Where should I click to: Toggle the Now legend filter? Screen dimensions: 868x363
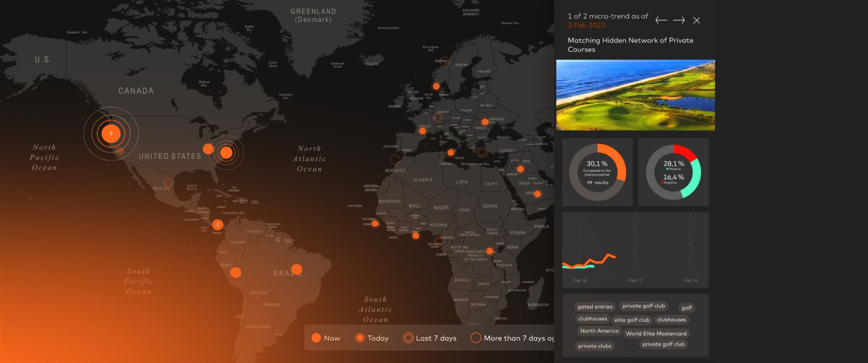coord(325,338)
